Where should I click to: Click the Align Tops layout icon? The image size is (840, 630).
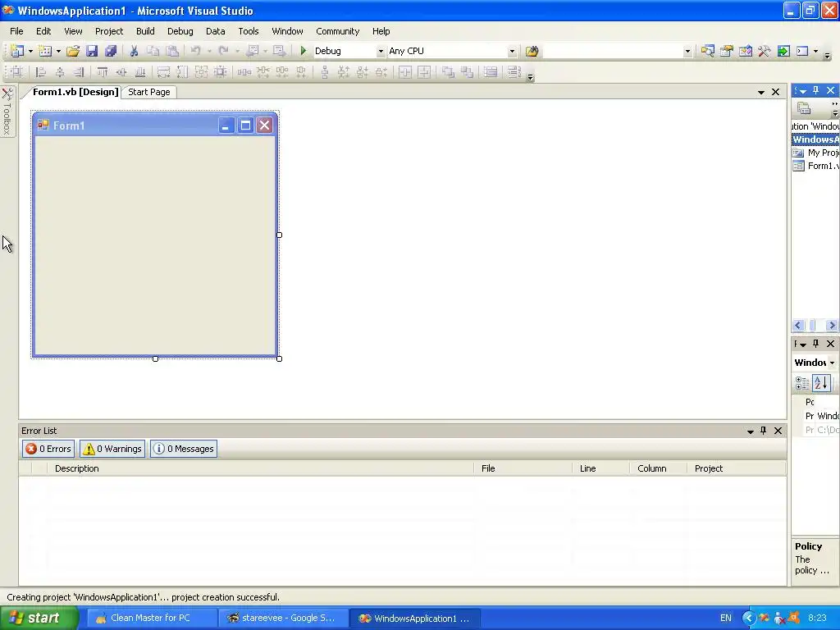click(103, 72)
